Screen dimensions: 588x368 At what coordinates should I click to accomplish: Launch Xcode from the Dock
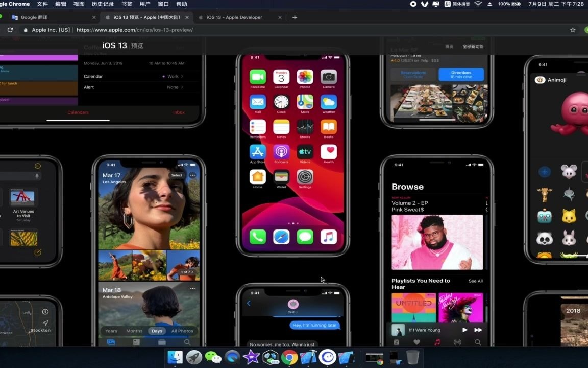(x=308, y=357)
